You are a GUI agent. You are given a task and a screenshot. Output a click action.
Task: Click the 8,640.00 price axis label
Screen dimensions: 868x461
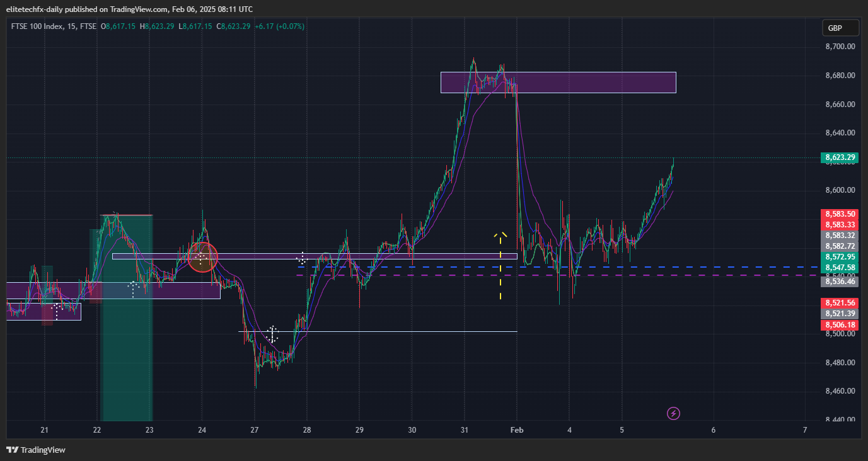click(x=840, y=133)
